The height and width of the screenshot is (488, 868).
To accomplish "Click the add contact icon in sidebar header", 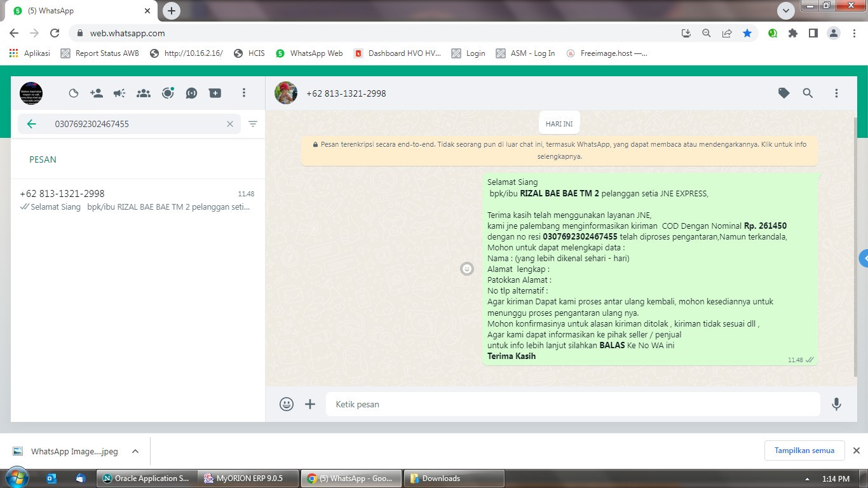I will click(97, 93).
